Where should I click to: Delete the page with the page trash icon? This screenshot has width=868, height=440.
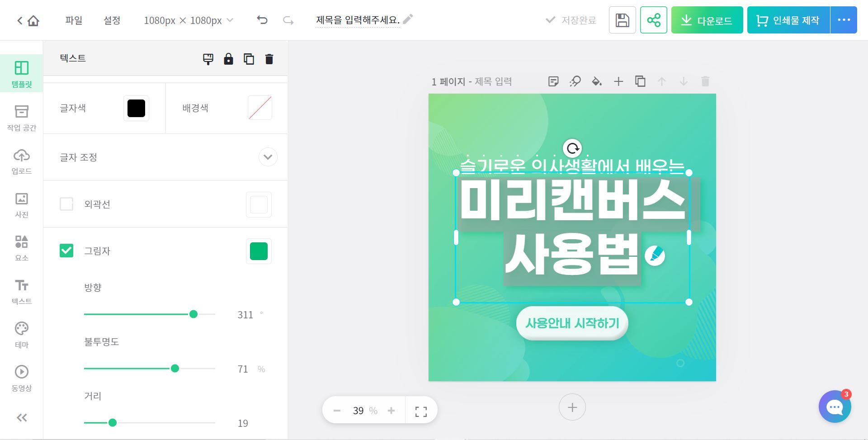pos(705,81)
